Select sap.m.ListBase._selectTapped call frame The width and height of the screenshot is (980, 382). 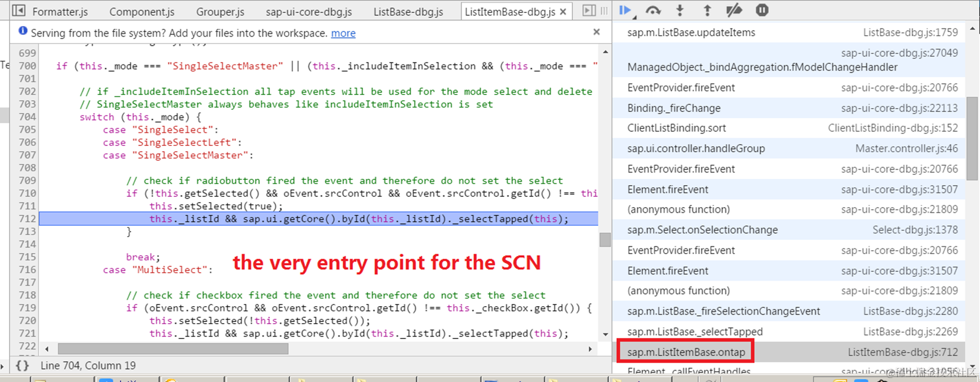coord(789,332)
